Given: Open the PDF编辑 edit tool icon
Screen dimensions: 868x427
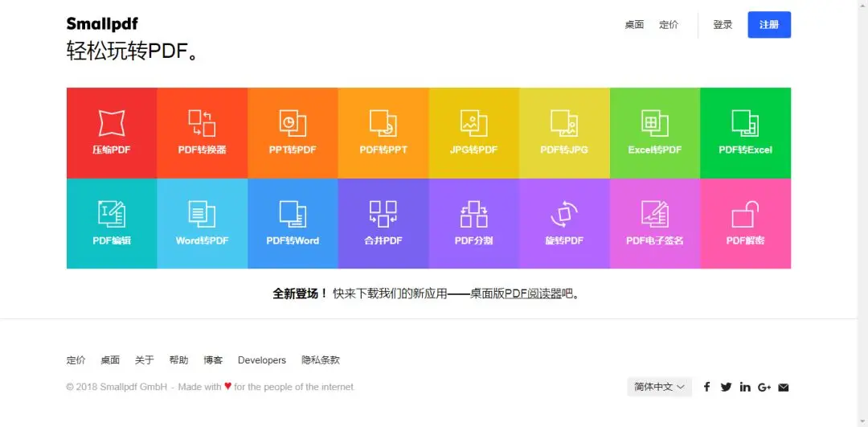Looking at the screenshot, I should click(112, 214).
